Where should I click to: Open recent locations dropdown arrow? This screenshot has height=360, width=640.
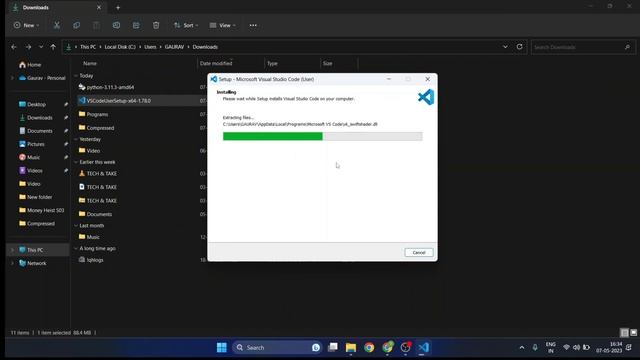click(x=41, y=47)
